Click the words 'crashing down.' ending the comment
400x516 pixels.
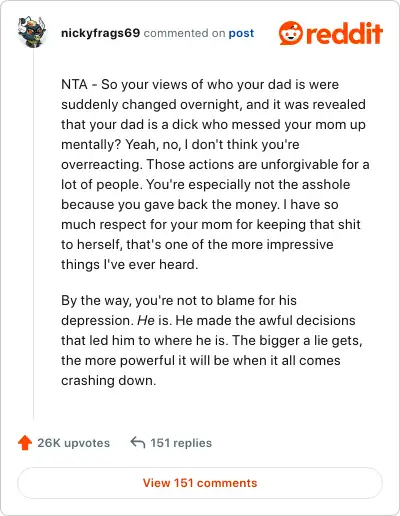[x=109, y=380]
